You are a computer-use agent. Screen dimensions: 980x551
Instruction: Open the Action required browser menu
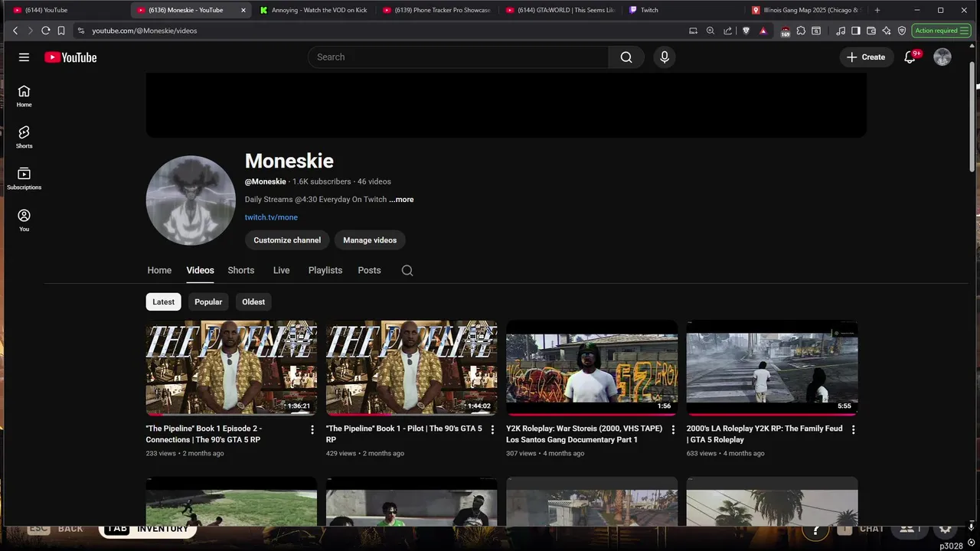(x=941, y=31)
